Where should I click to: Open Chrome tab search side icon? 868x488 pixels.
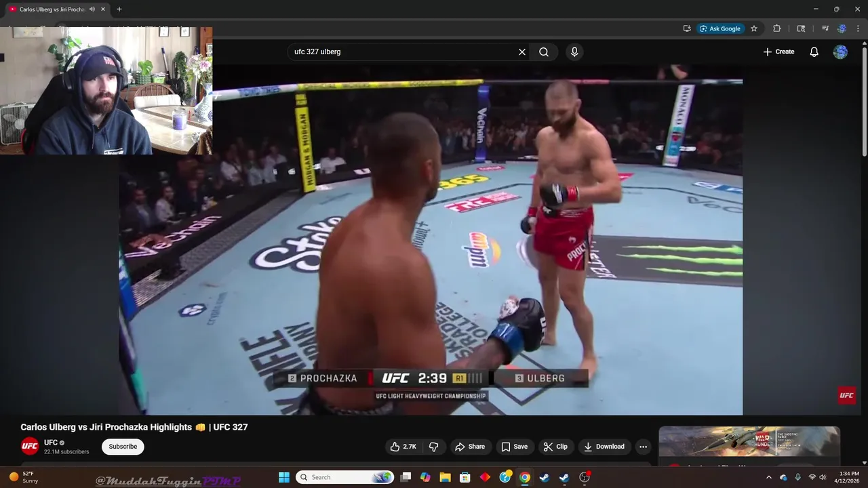coord(801,28)
